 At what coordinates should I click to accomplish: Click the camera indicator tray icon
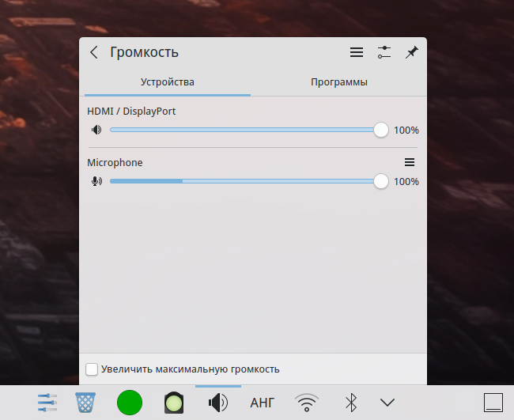[174, 403]
